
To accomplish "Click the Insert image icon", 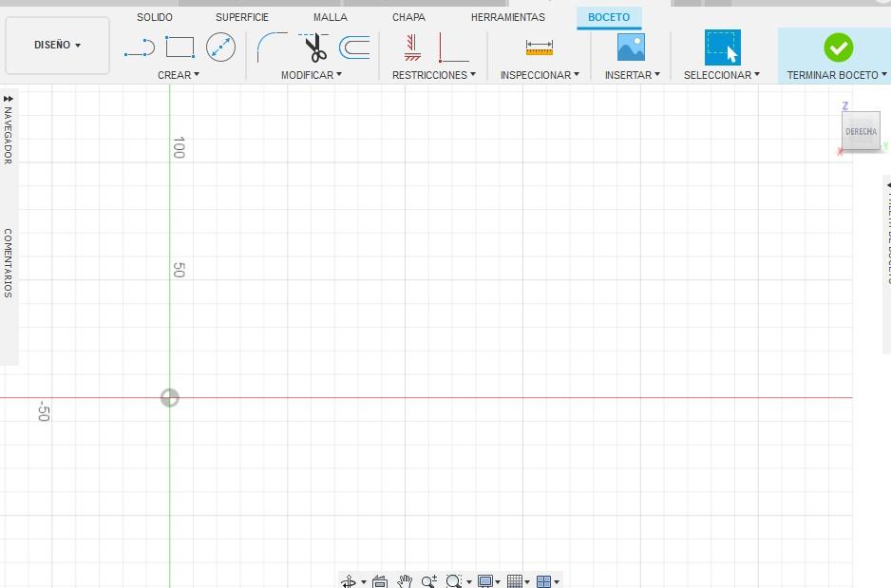I will pyautogui.click(x=631, y=47).
